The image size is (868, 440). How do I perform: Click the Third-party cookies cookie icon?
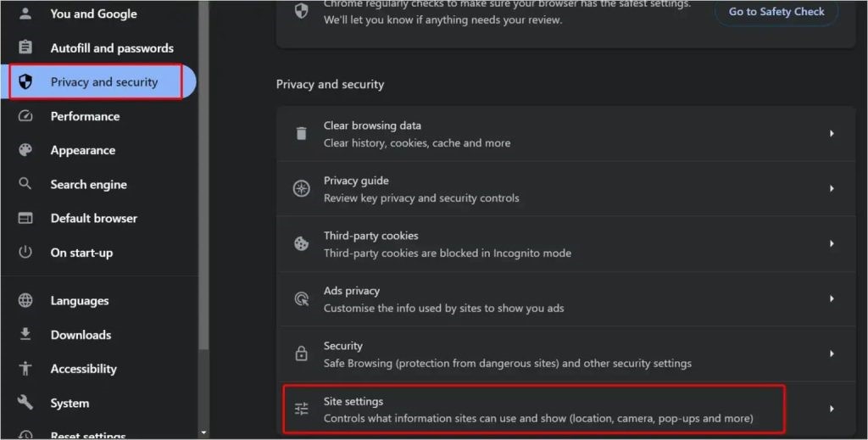coord(301,244)
